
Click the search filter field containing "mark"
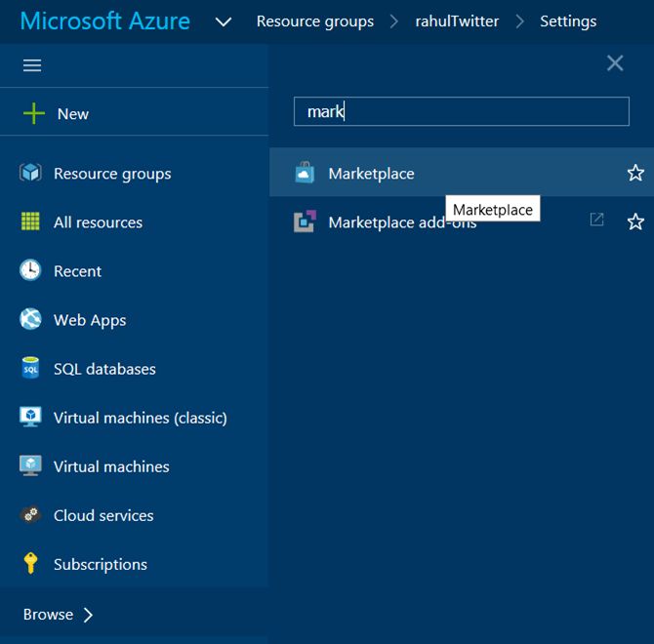tap(461, 111)
